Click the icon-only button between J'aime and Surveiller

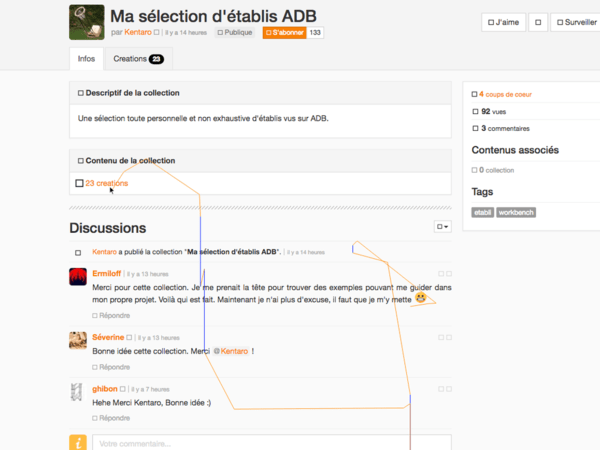(539, 21)
